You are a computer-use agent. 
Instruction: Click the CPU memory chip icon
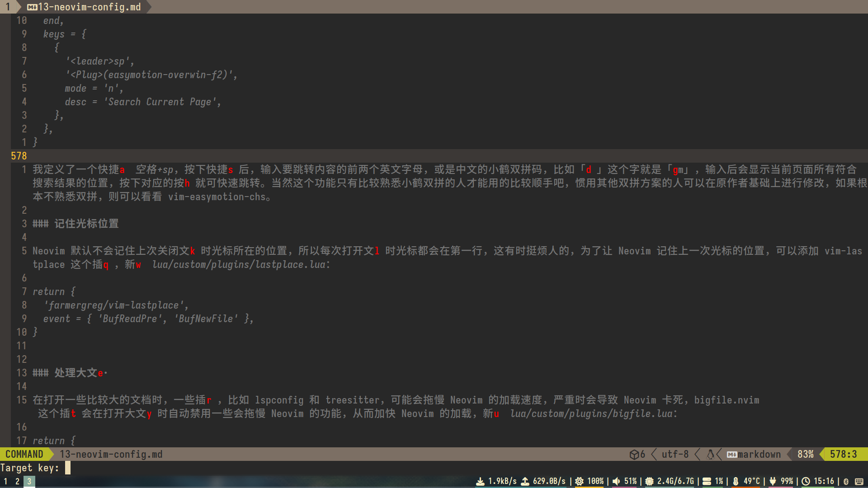(x=650, y=482)
